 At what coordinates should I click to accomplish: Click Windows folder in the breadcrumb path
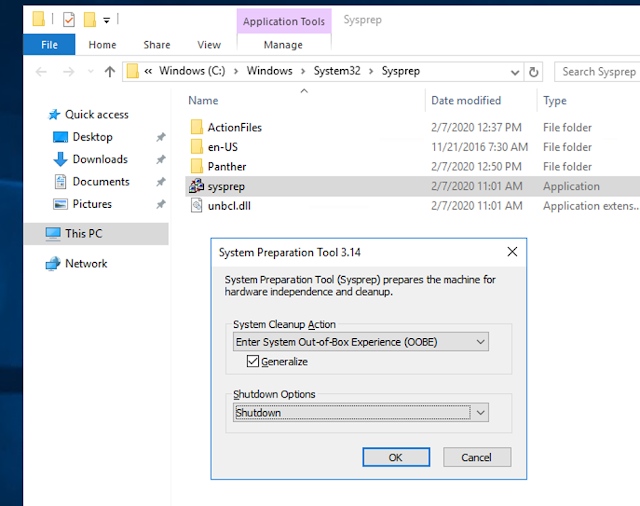[x=269, y=71]
